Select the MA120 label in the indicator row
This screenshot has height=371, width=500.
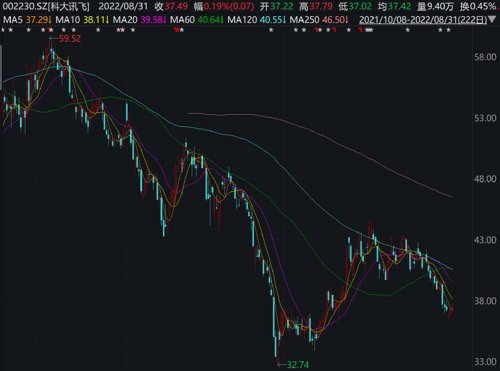[242, 20]
